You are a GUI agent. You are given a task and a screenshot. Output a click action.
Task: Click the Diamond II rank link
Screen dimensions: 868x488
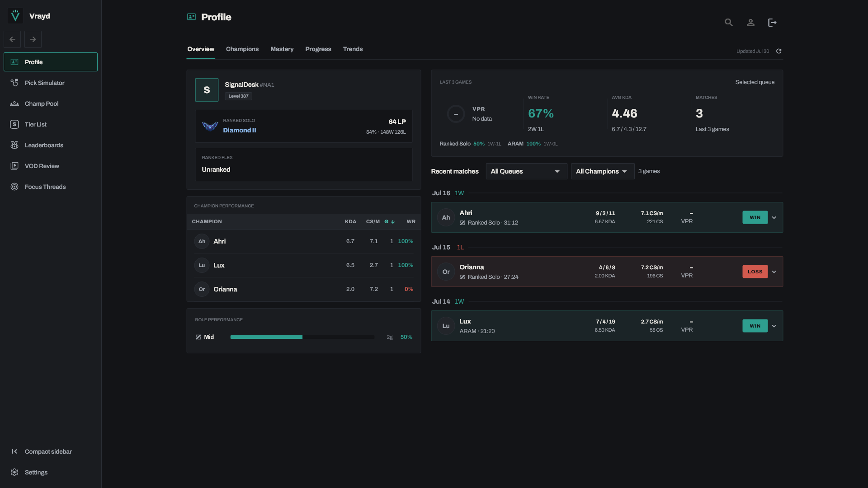pyautogui.click(x=239, y=130)
